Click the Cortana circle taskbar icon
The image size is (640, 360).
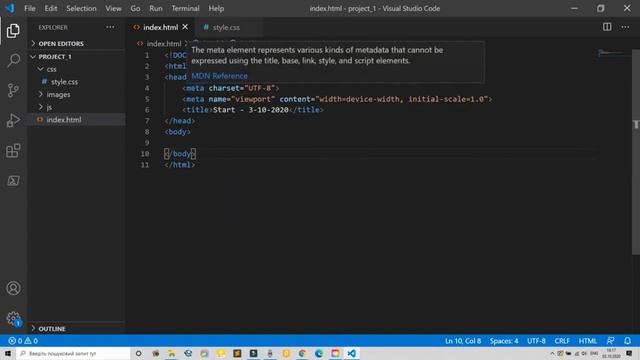(x=138, y=353)
